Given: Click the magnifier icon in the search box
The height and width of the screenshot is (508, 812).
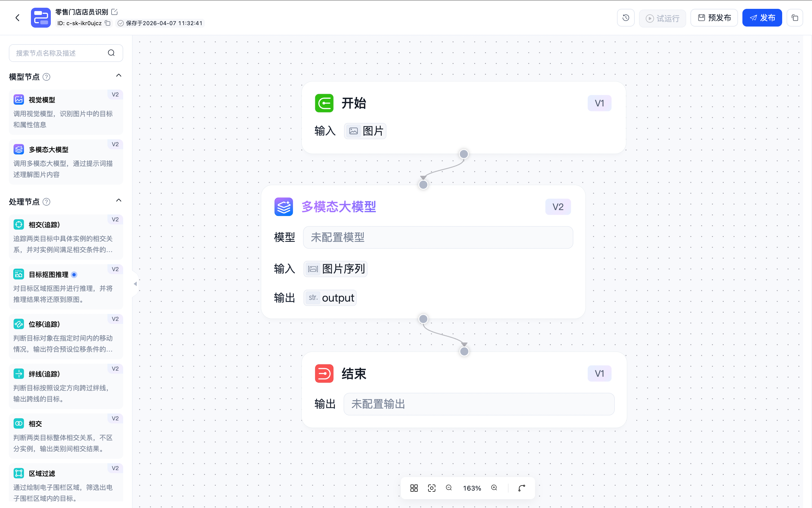Looking at the screenshot, I should [111, 53].
